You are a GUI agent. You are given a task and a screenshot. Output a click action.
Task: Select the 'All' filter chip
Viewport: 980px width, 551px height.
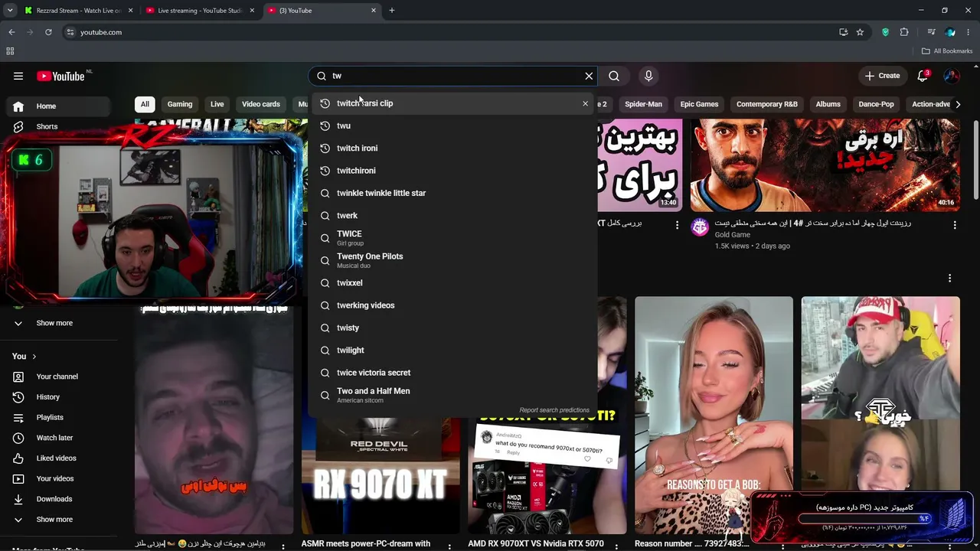(x=145, y=104)
